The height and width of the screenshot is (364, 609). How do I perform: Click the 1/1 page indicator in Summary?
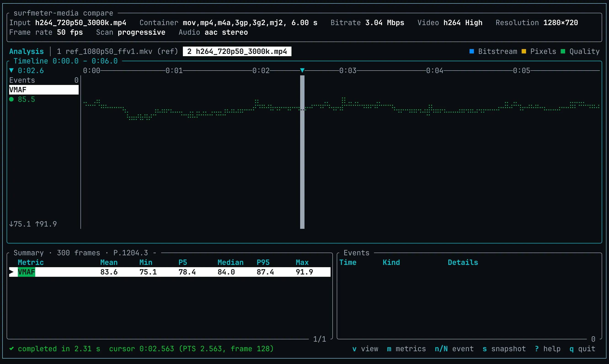[320, 339]
